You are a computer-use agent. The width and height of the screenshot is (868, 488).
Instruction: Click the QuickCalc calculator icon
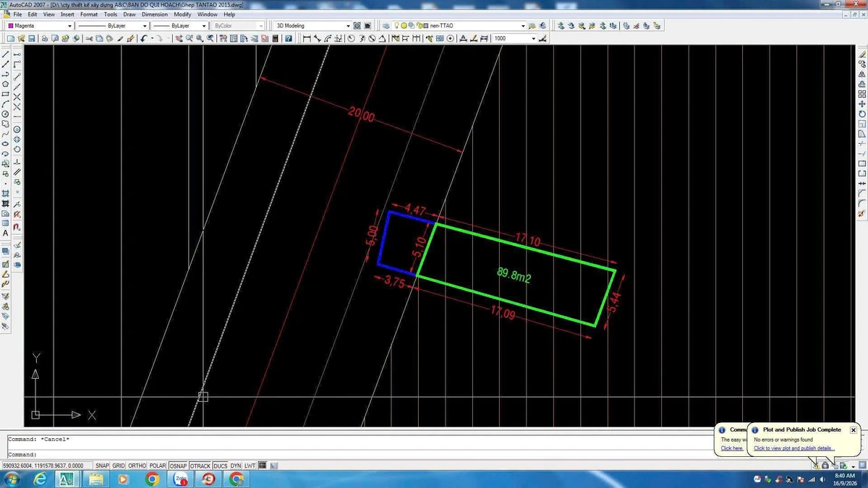tap(275, 38)
